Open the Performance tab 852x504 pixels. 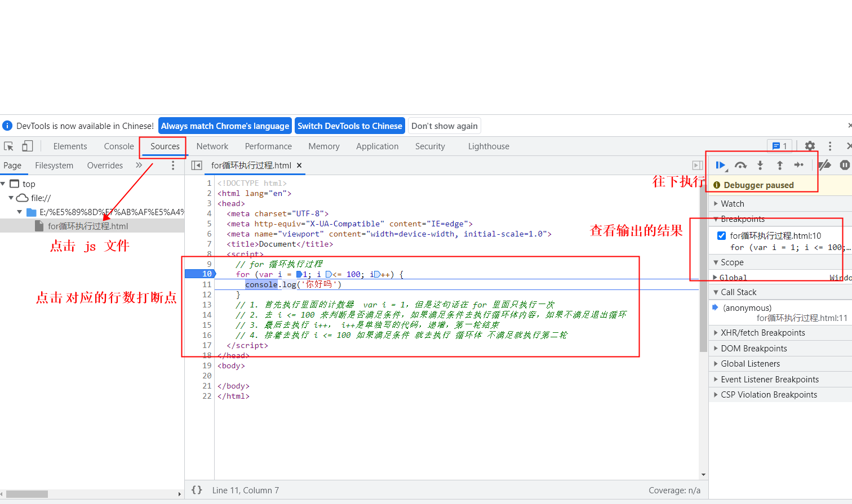tap(268, 146)
